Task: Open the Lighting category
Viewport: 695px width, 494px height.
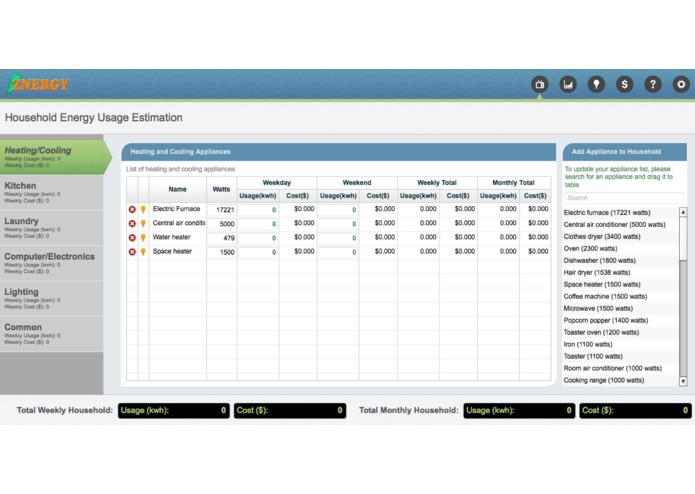Action: coord(51,299)
